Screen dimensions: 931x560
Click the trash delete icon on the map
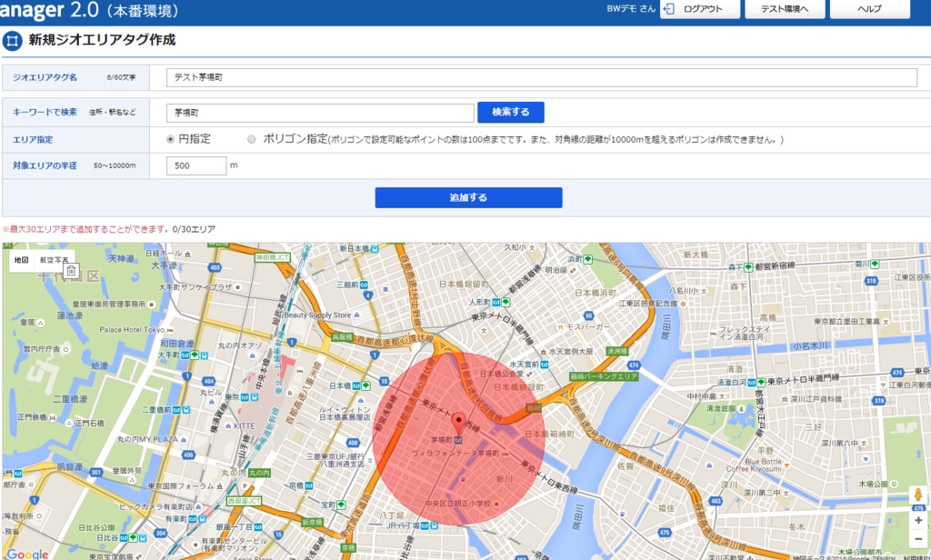(x=71, y=272)
